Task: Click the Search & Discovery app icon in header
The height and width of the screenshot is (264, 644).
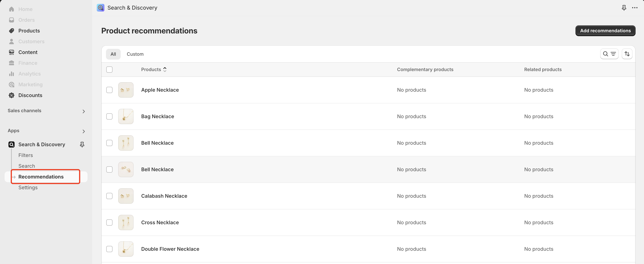Action: (x=101, y=8)
